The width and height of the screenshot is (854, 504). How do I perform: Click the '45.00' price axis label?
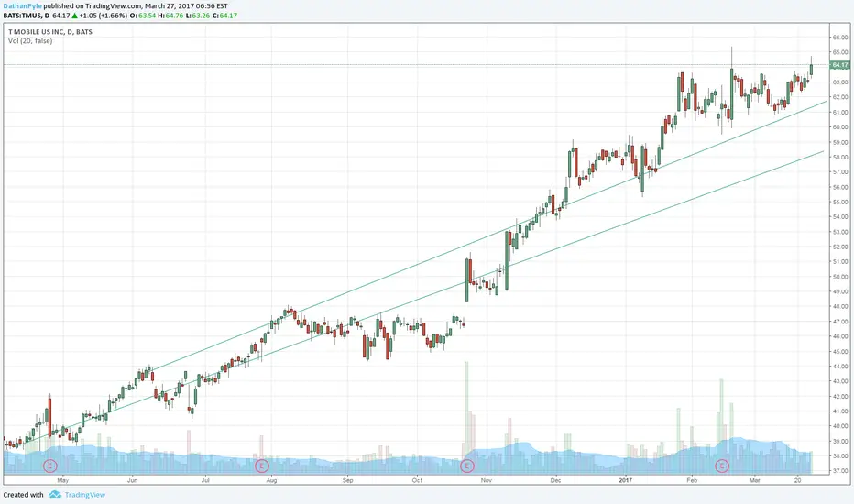pyautogui.click(x=840, y=352)
